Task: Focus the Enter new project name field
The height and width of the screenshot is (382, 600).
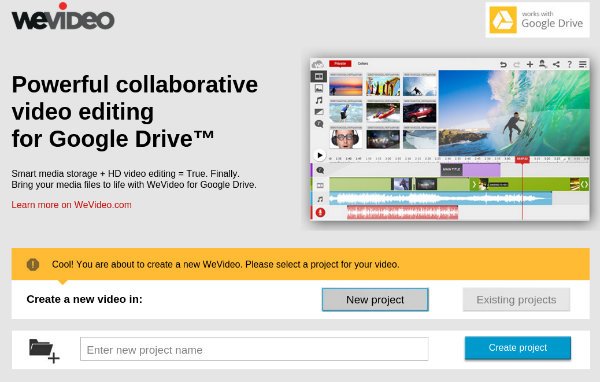Action: point(254,349)
